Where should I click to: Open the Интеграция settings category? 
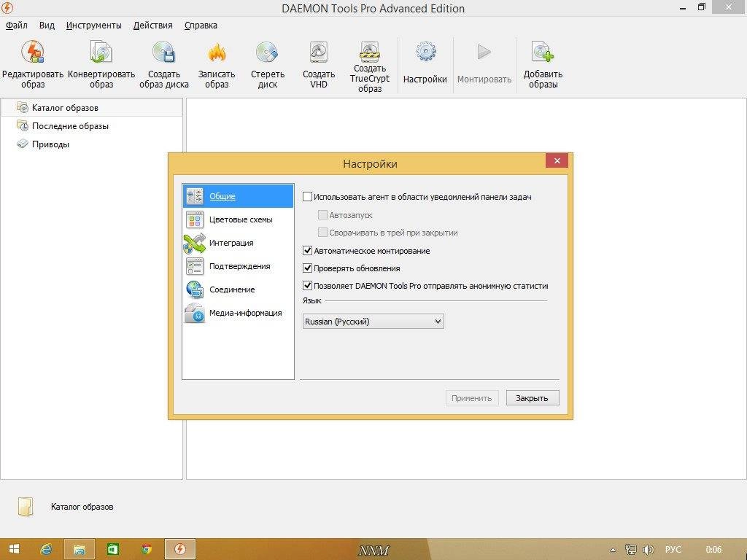(238, 243)
